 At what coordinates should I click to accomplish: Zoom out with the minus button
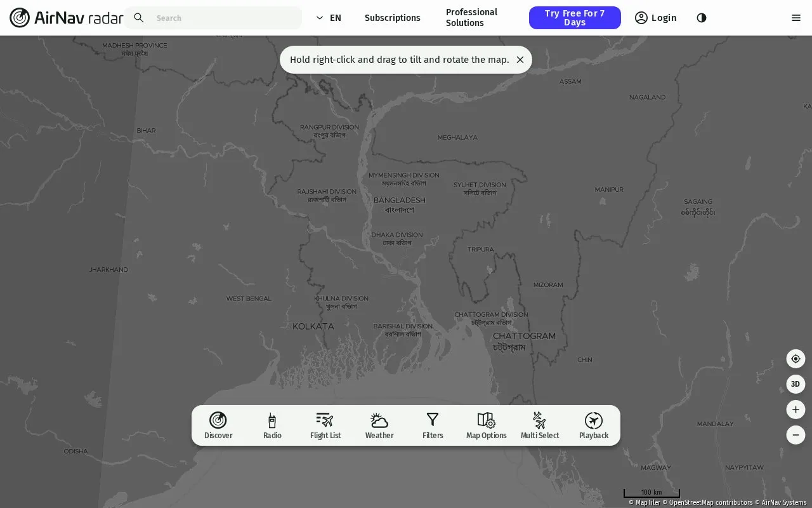[796, 435]
